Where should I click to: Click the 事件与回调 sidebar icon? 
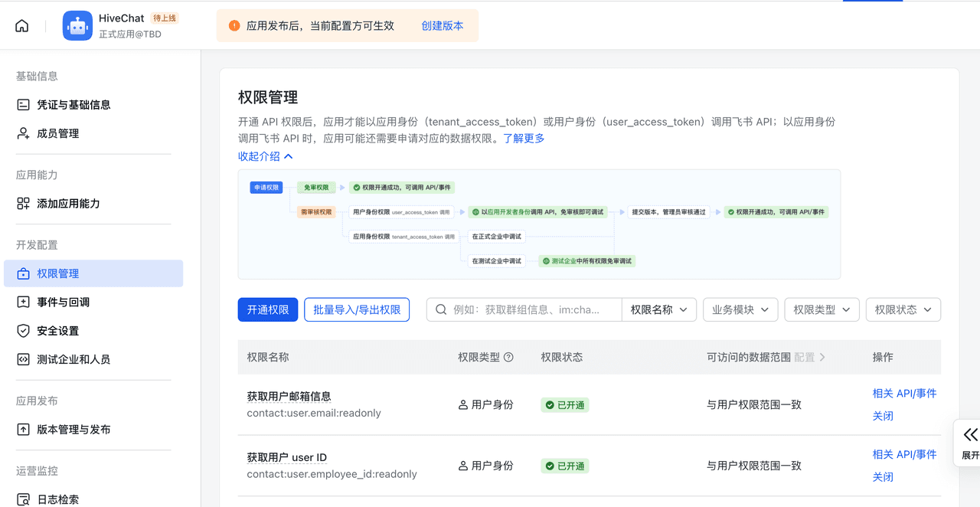(23, 303)
